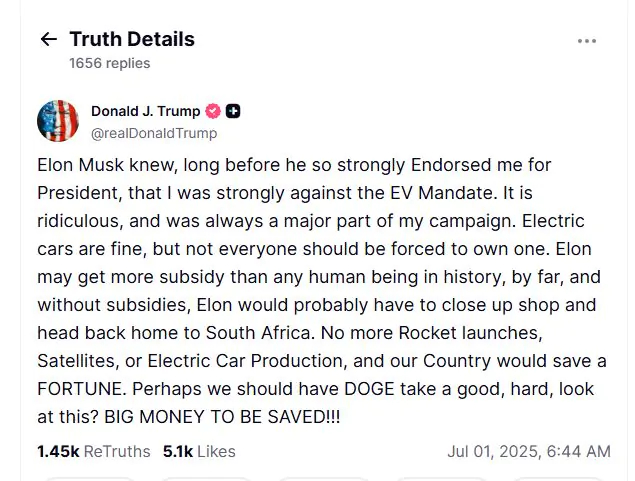
Task: Click the post's opening words "Elon Musk knew"
Action: (x=92, y=164)
